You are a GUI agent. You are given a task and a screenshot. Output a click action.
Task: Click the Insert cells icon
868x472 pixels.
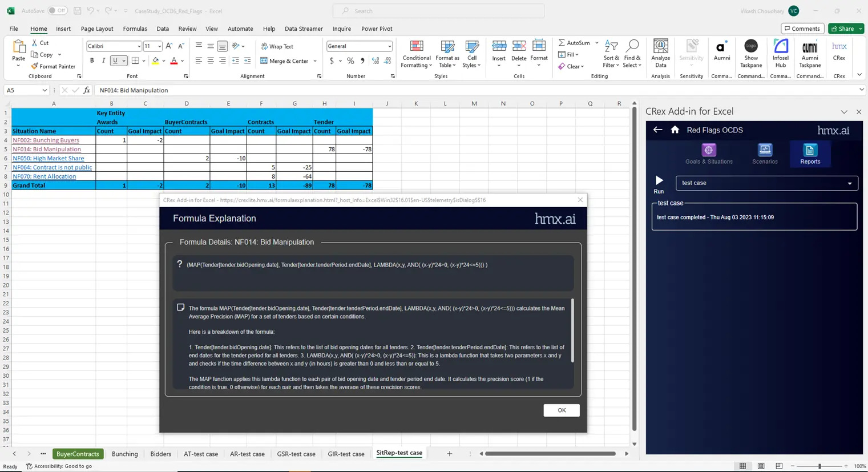[499, 46]
